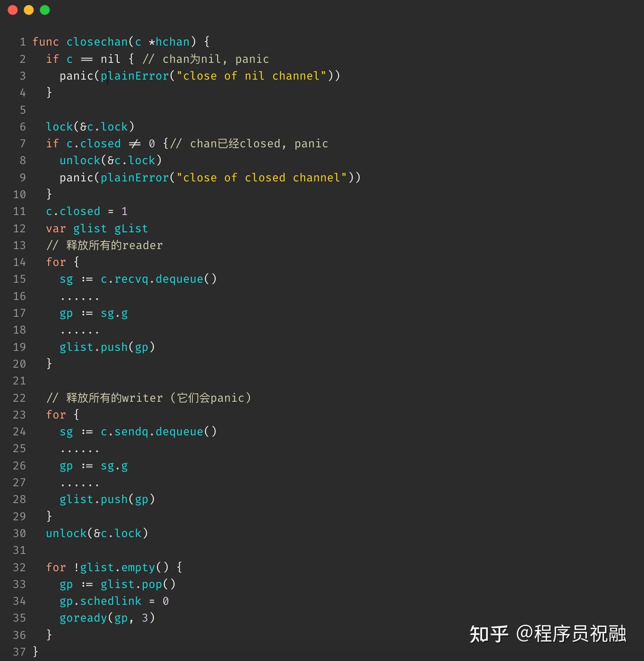Click the 知乎 @程序员祝融 watermark
This screenshot has height=661, width=644.
[x=547, y=634]
